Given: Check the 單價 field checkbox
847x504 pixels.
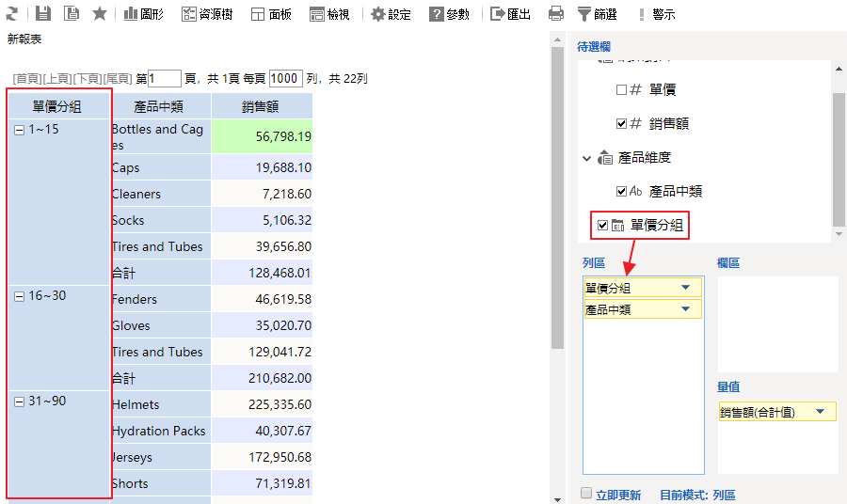Looking at the screenshot, I should tap(621, 90).
